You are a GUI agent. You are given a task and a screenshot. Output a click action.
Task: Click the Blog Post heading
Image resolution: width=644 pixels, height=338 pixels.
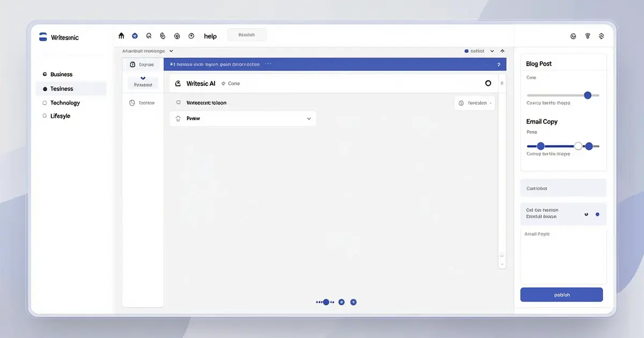(539, 64)
